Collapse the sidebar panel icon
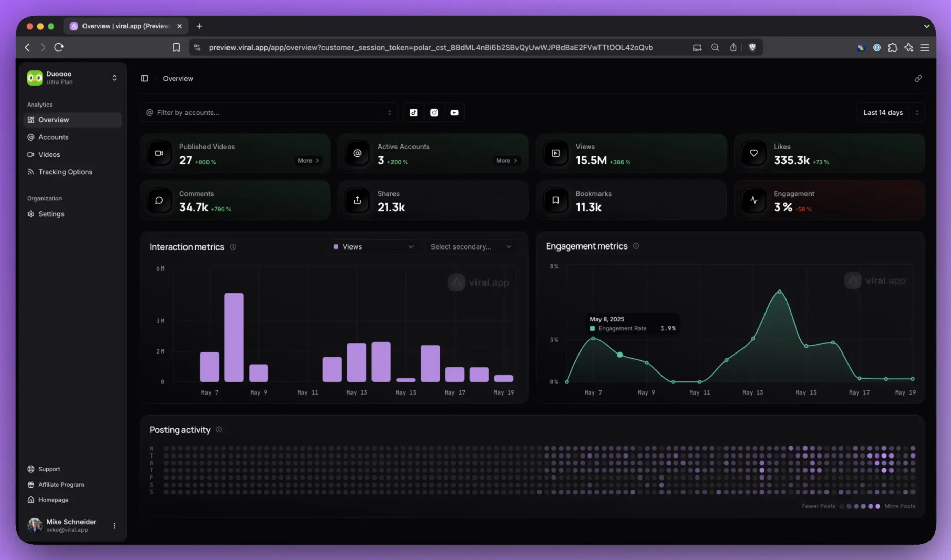Image resolution: width=951 pixels, height=560 pixels. click(x=144, y=79)
